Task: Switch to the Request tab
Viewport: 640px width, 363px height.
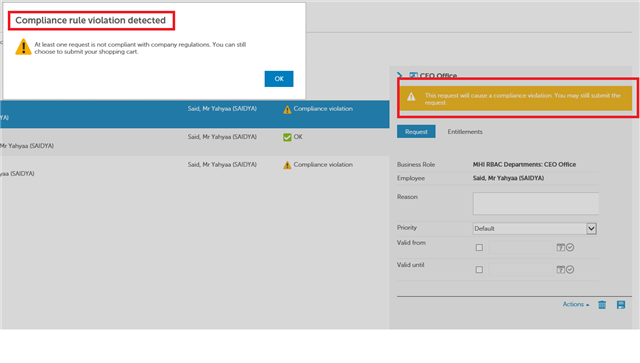Action: click(x=416, y=131)
